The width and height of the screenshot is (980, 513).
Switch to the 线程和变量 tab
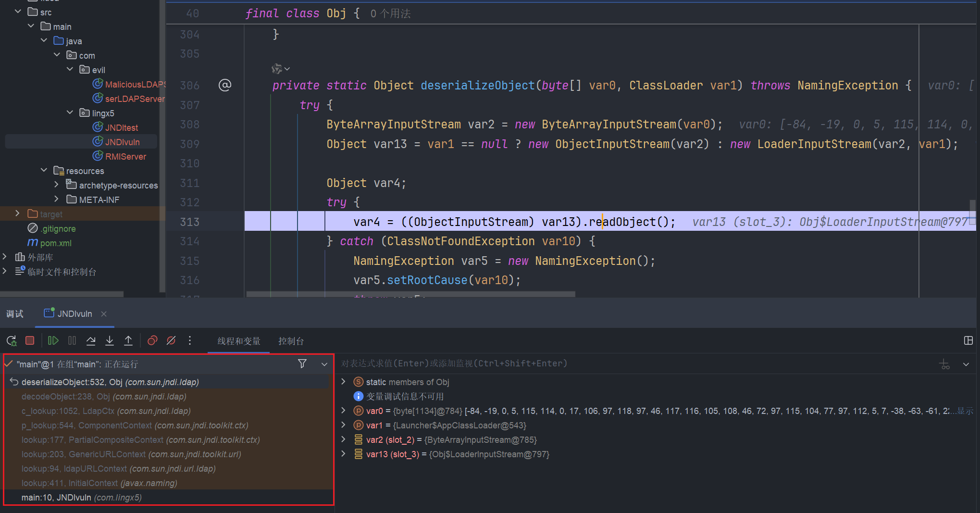(x=239, y=341)
